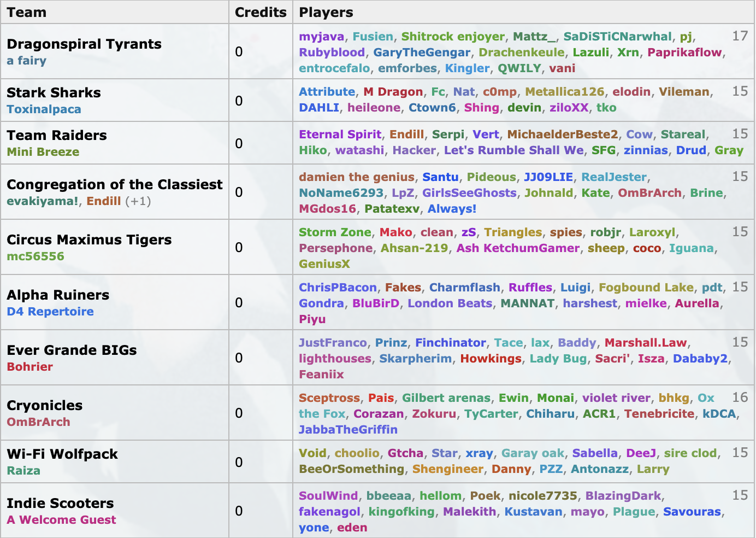The image size is (756, 538).
Task: Open 'damien the genius' player link
Action: tap(356, 177)
